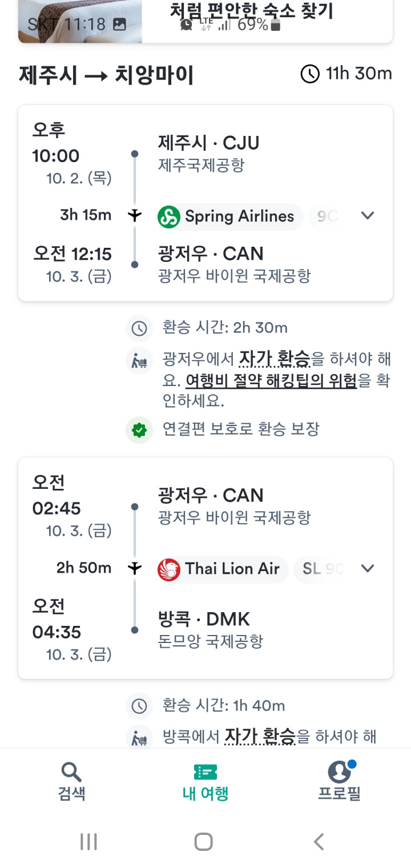Viewport: 411px width, 868px height.
Task: Open the Android recent apps button
Action: pyautogui.click(x=88, y=841)
